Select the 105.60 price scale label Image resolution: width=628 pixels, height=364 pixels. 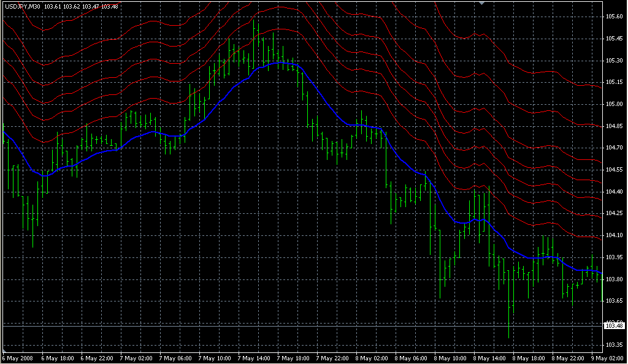coord(614,17)
